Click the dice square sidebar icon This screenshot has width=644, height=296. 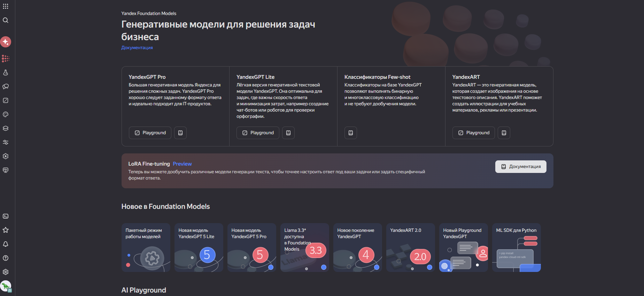(6, 100)
